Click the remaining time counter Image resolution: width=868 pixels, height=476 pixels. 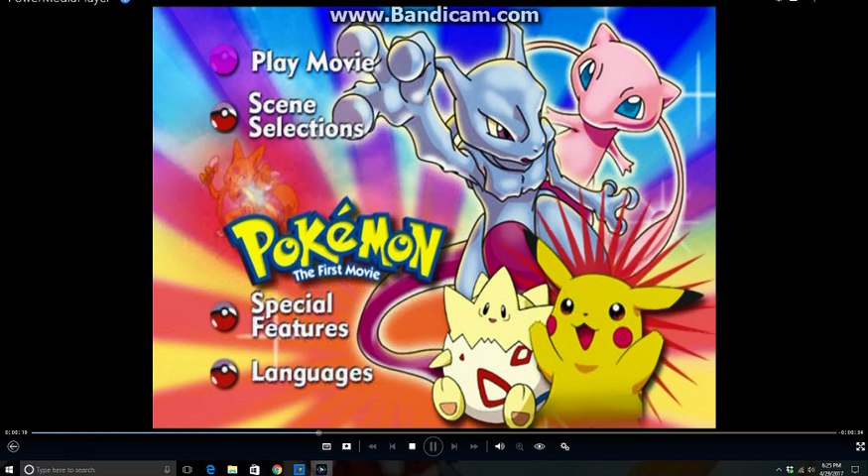[851, 432]
